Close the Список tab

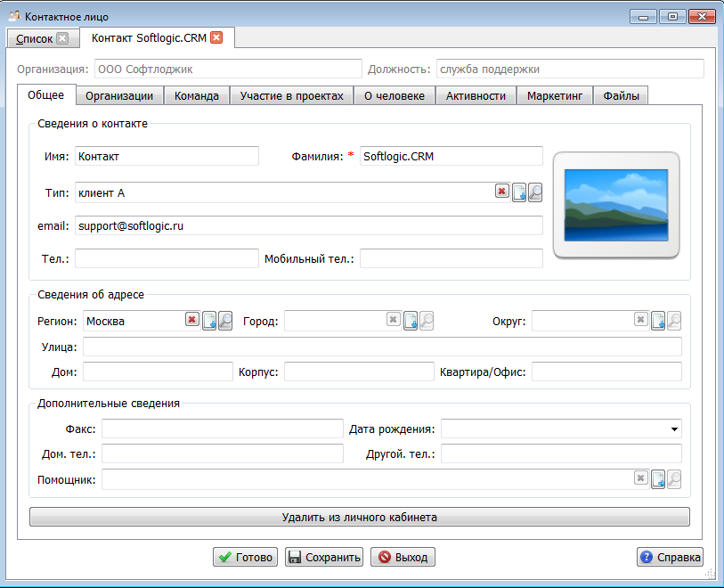(62, 38)
